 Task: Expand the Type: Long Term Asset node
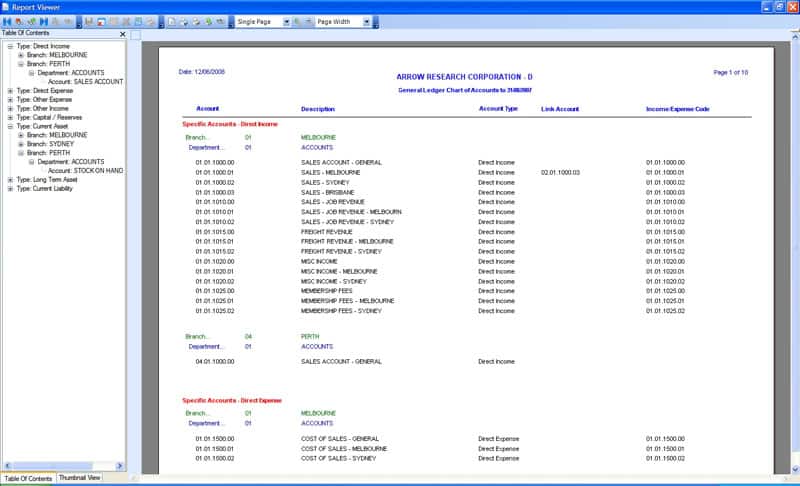point(10,180)
